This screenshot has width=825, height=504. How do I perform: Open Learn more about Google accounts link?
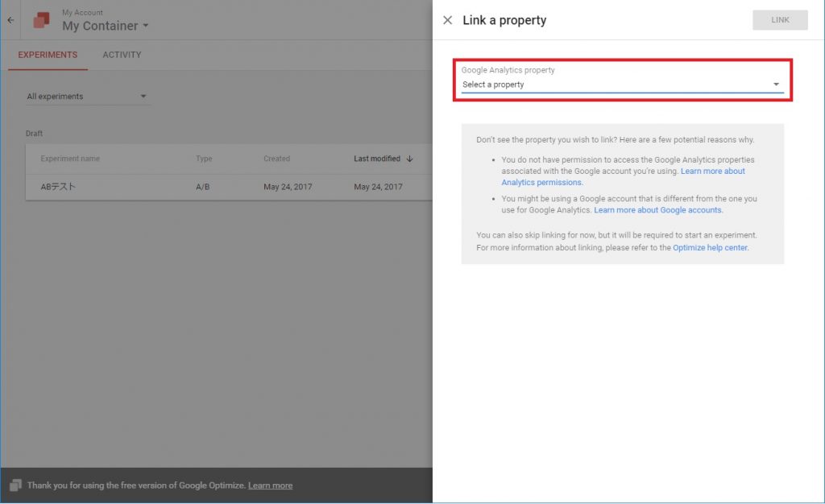[x=657, y=209]
